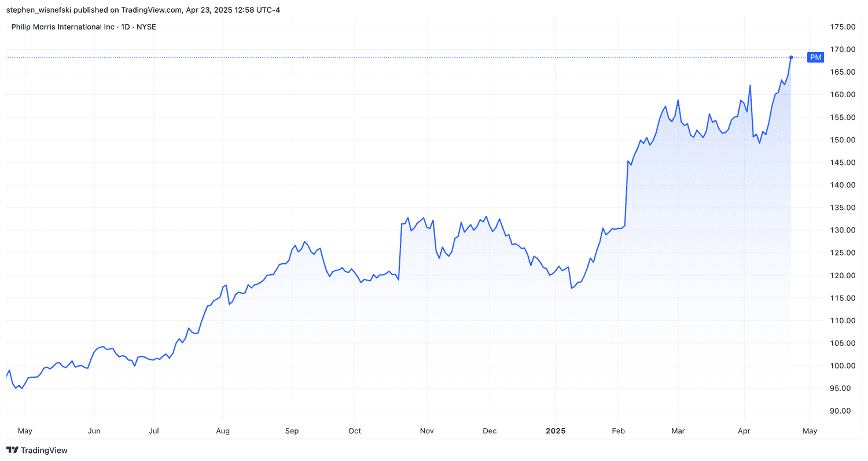Click the Apr label on time axis
This screenshot has width=868, height=461.
click(744, 431)
